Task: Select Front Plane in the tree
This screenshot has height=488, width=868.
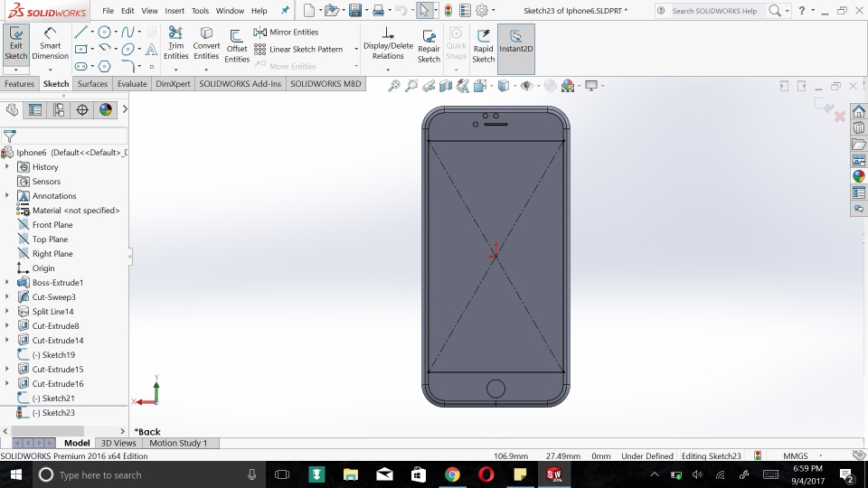Action: pyautogui.click(x=52, y=225)
